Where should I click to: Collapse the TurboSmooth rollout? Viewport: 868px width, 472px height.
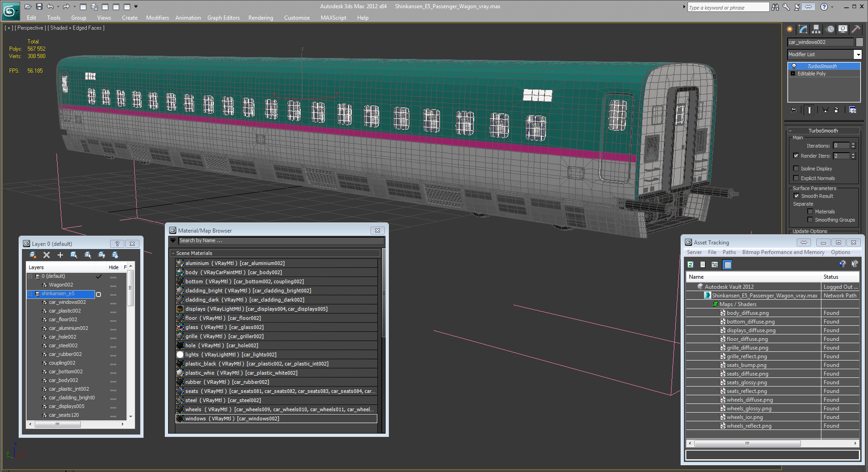coord(790,131)
